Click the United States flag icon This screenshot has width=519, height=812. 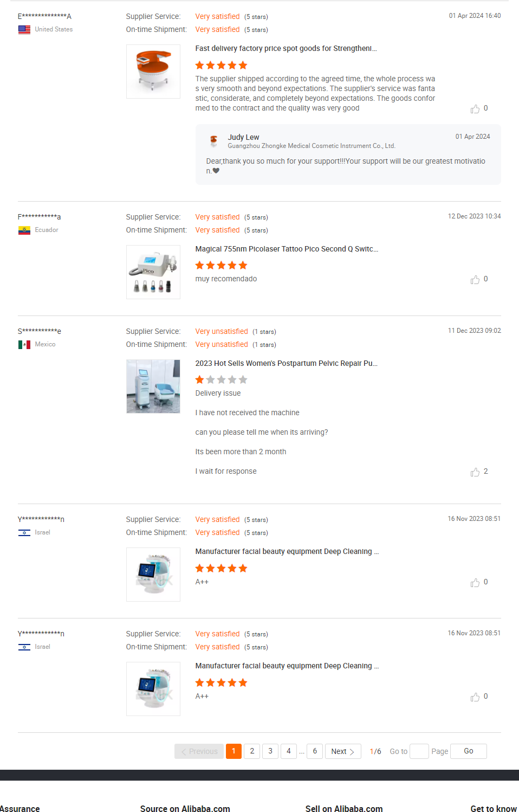coord(24,30)
